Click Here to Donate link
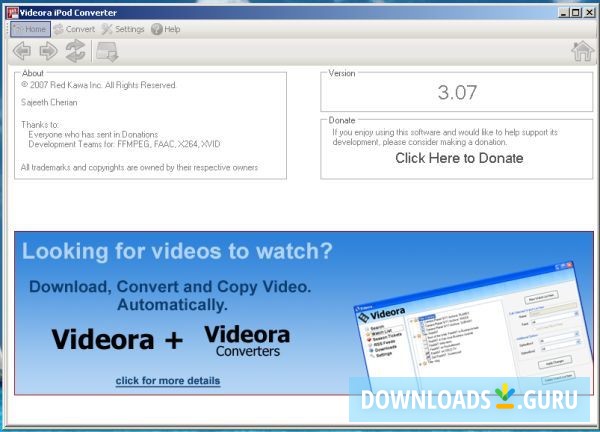 pyautogui.click(x=459, y=158)
